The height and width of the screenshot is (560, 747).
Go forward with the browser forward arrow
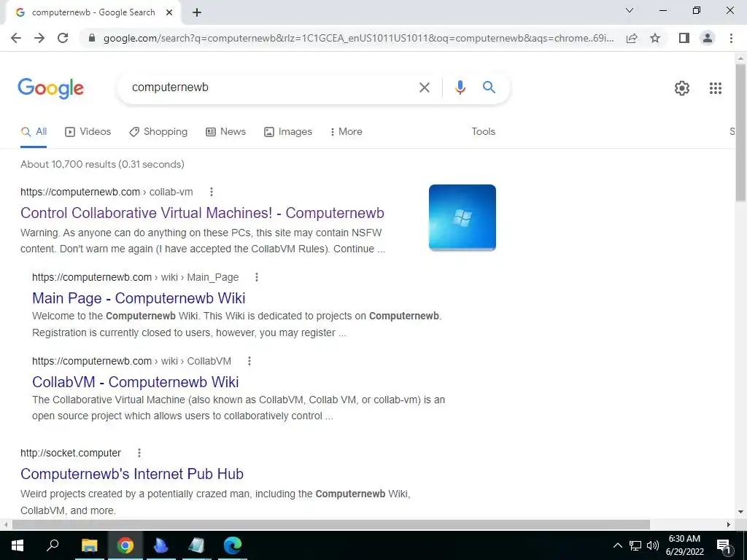click(39, 38)
